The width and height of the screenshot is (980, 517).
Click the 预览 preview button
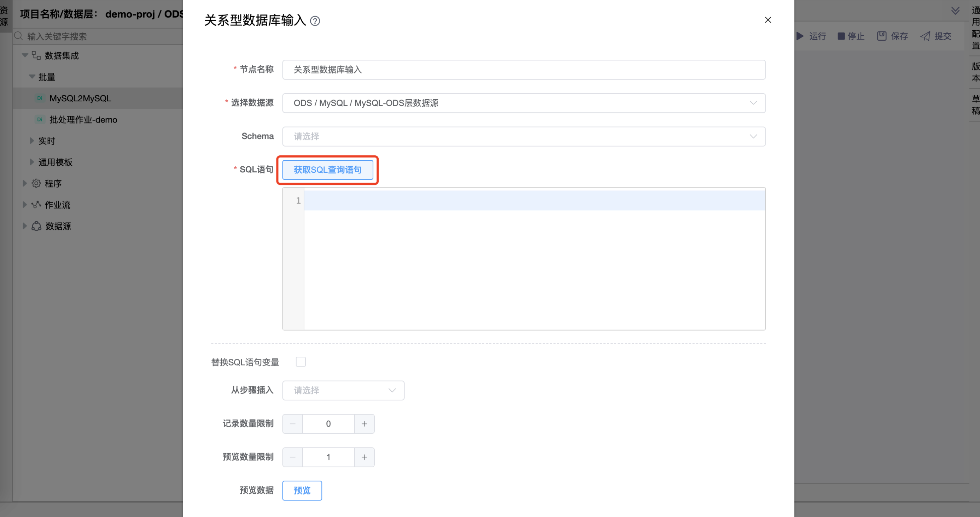pyautogui.click(x=302, y=491)
